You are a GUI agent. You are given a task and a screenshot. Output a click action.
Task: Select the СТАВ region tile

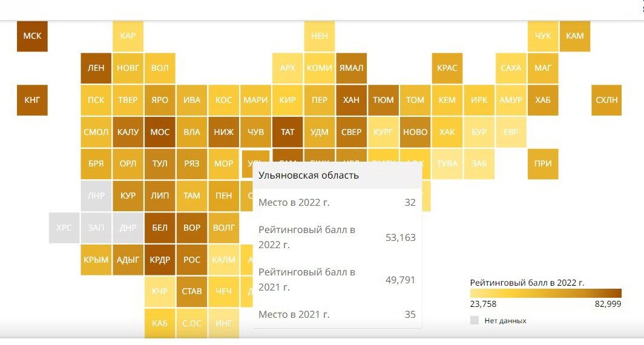tap(192, 292)
